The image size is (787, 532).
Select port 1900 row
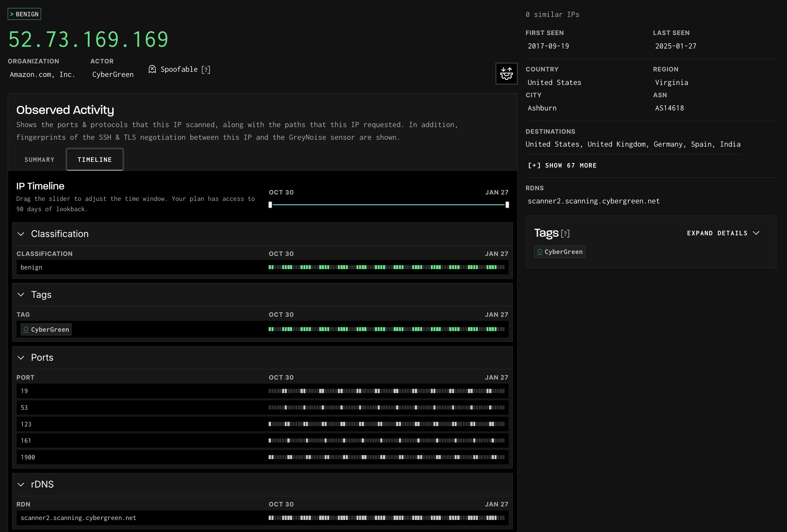[262, 457]
